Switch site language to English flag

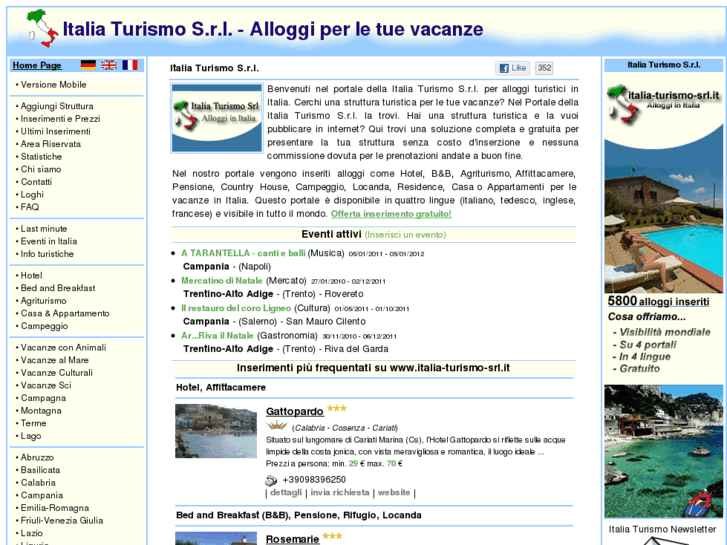[109, 65]
